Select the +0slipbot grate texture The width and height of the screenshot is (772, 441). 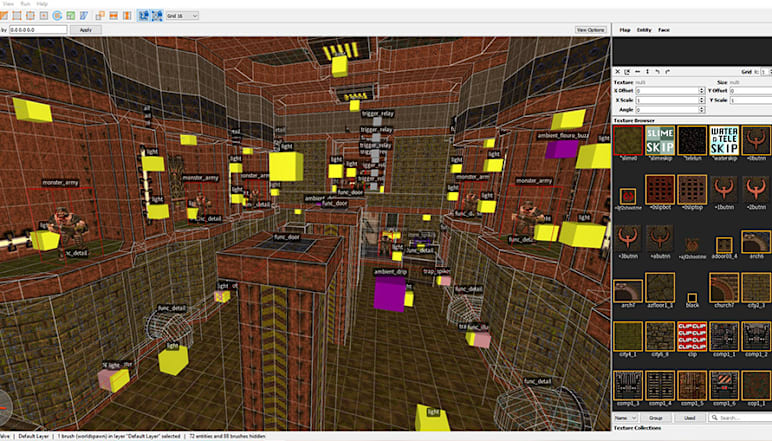point(660,189)
